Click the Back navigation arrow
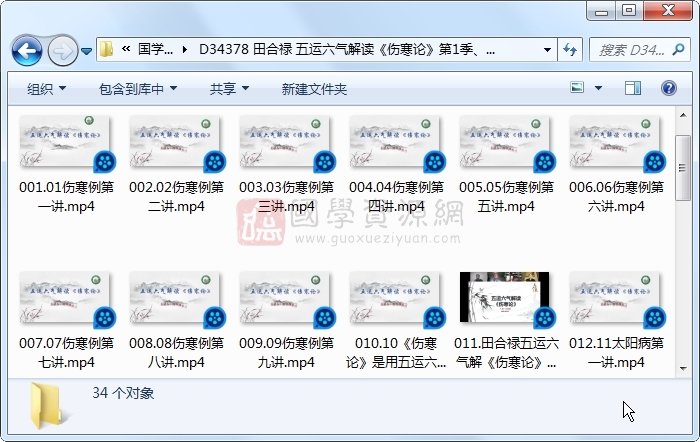700x442 pixels. (27, 50)
